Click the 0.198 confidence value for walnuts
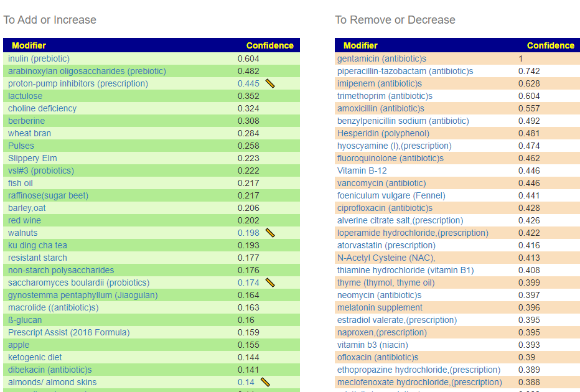The image size is (580, 392). [x=248, y=233]
